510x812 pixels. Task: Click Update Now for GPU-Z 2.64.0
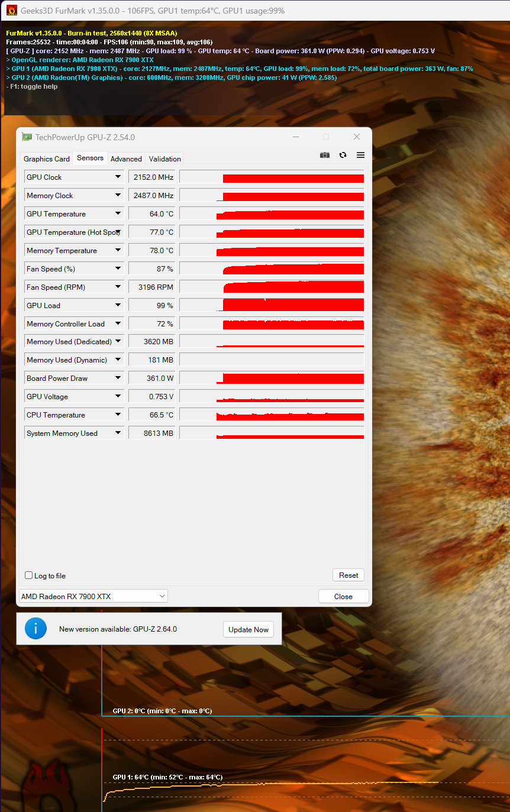(248, 629)
